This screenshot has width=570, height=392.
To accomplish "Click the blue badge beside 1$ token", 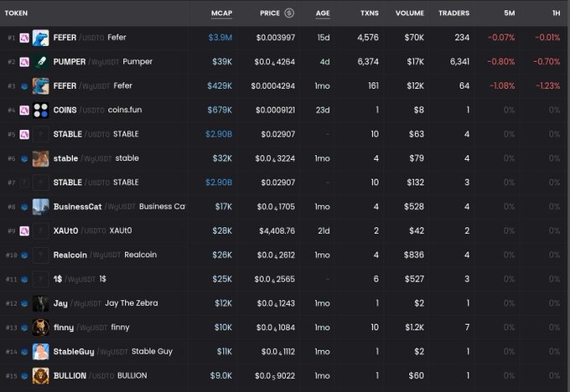I will point(24,280).
